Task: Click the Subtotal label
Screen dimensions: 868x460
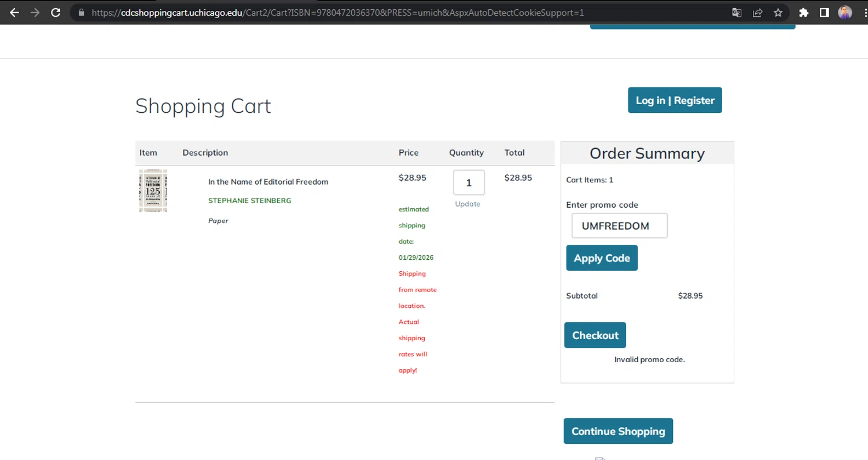Action: (x=582, y=296)
